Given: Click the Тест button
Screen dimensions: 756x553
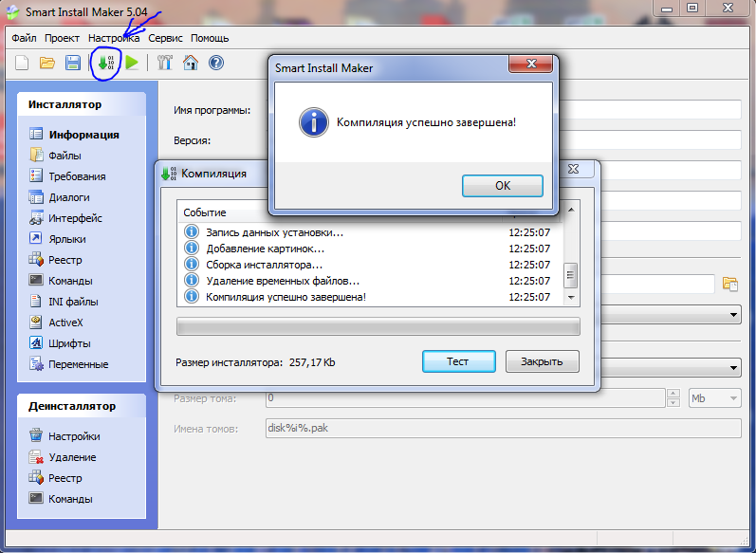Looking at the screenshot, I should tap(458, 361).
